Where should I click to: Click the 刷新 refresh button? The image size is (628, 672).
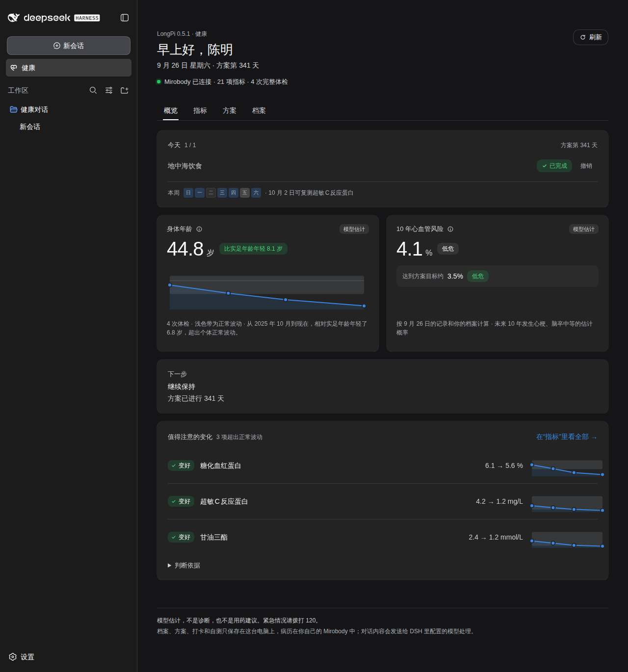[591, 37]
